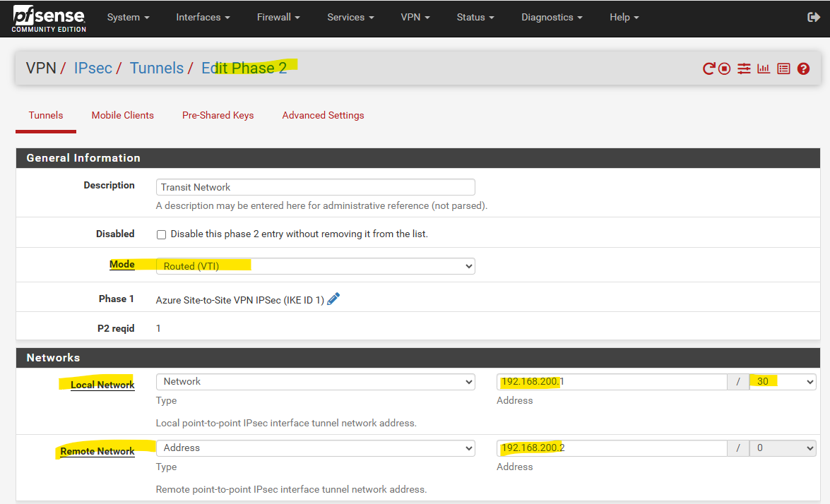The width and height of the screenshot is (830, 504).
Task: Stop the IPsec service icon
Action: [x=724, y=68]
